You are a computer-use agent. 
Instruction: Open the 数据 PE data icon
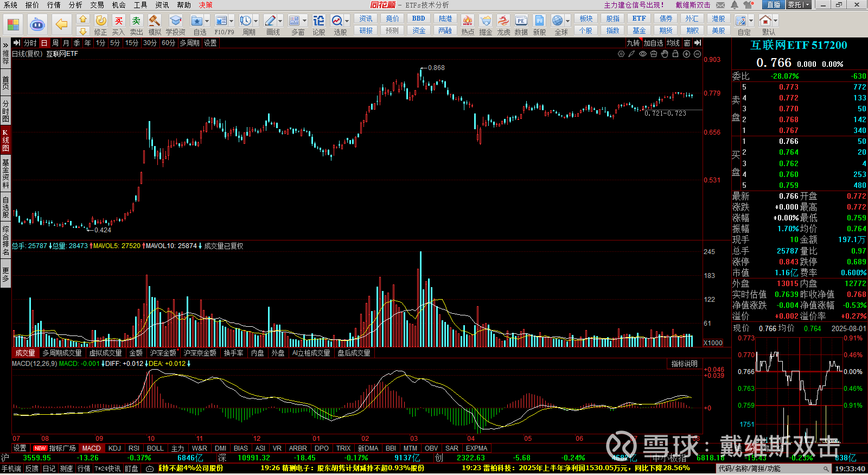pyautogui.click(x=521, y=21)
